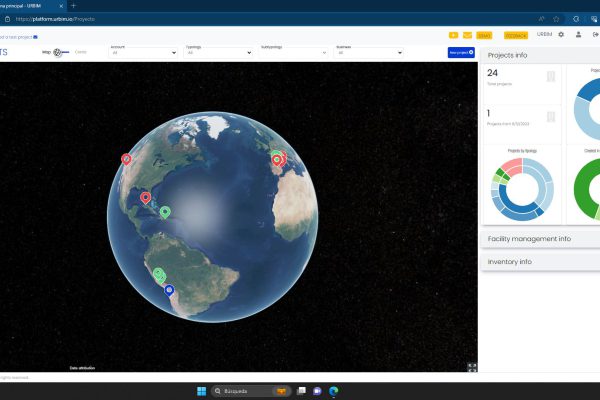Click the logout arrow icon

[x=595, y=34]
